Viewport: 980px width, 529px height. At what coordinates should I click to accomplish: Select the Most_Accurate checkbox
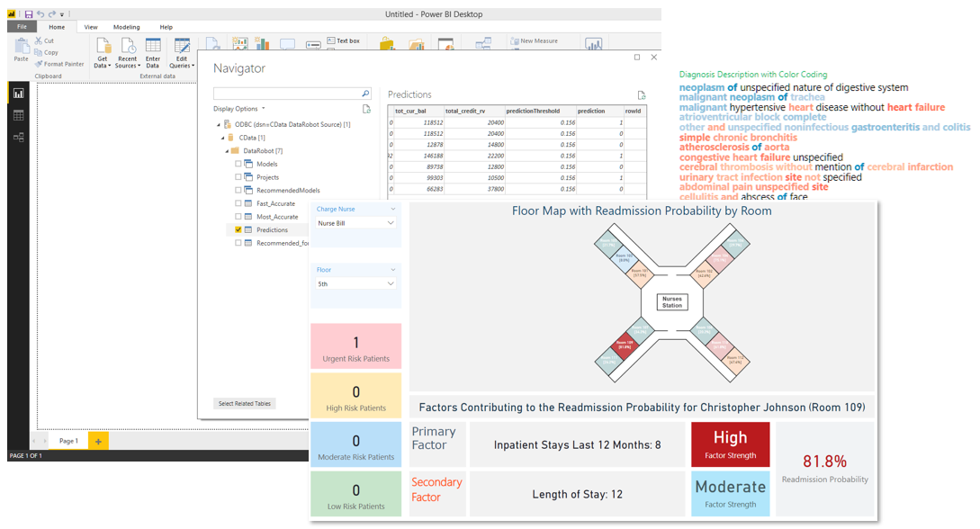[238, 216]
